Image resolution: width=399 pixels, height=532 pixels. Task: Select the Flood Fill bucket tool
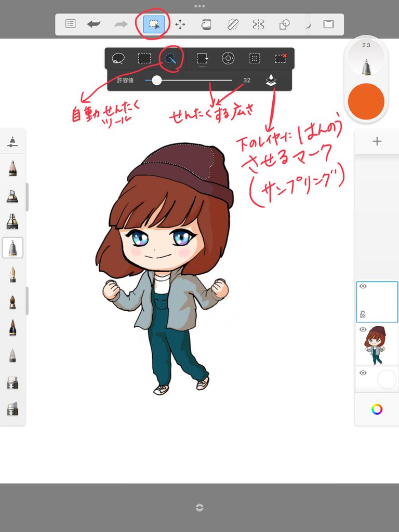click(x=206, y=24)
